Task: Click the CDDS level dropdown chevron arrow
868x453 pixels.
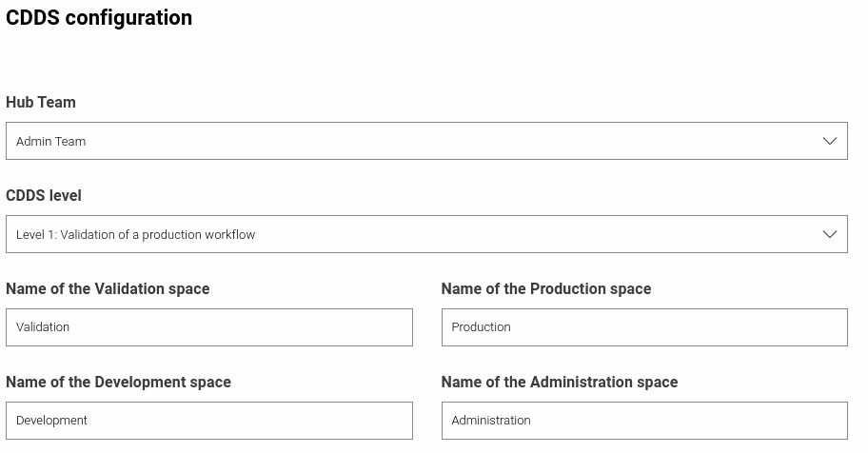Action: click(829, 234)
